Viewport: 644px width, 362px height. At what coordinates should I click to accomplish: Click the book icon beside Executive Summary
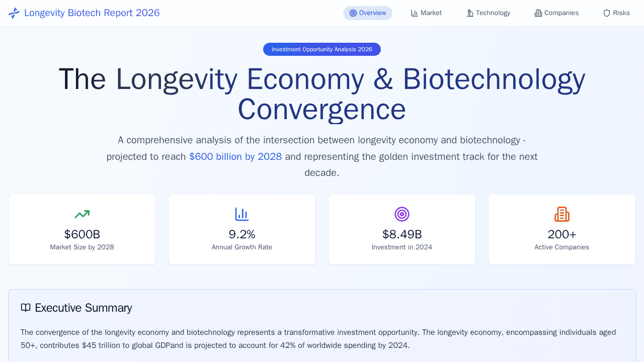26,308
